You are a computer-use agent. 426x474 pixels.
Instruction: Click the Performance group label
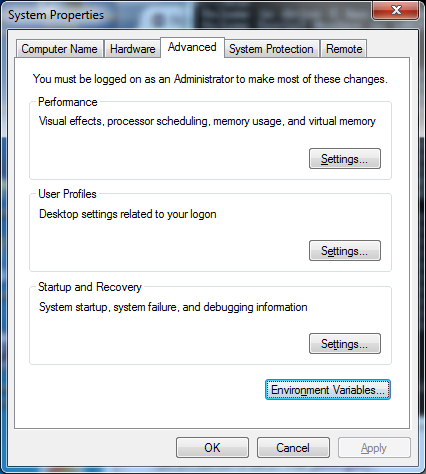click(x=68, y=102)
